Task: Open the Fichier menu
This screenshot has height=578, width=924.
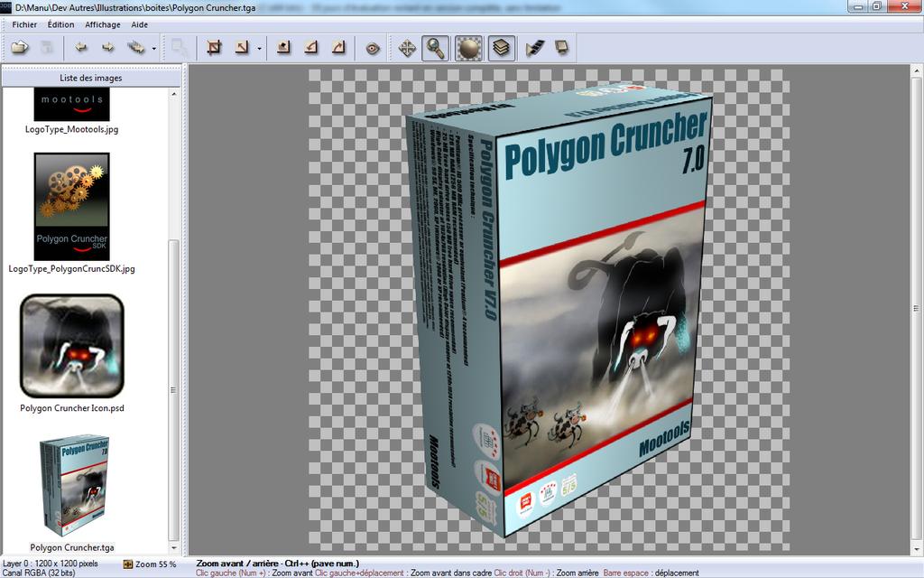Action: point(24,24)
